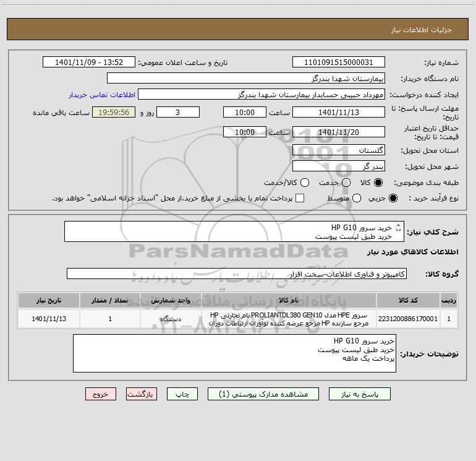Select the متوسط purchase type radio
Screen dimensions: 476x461
pos(357,198)
